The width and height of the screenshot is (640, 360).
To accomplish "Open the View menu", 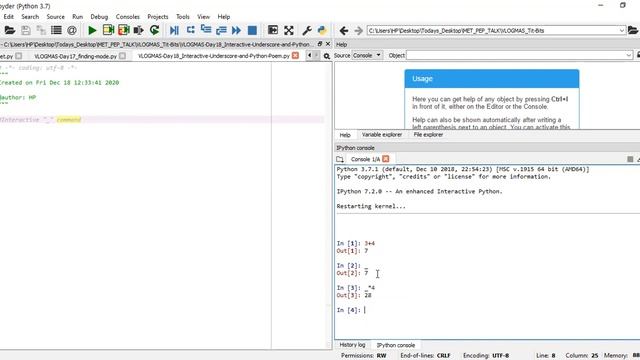I will pos(203,17).
